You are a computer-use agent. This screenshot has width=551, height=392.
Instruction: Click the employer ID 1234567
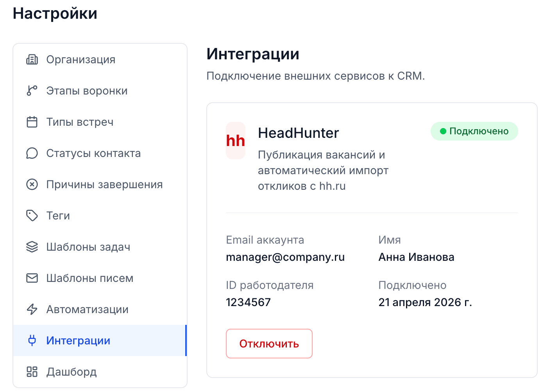pos(248,303)
